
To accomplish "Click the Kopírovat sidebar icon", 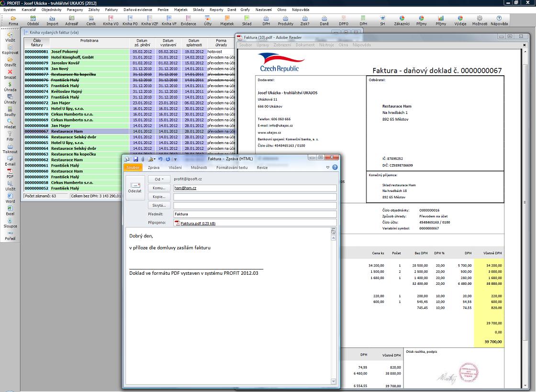I will click(10, 50).
